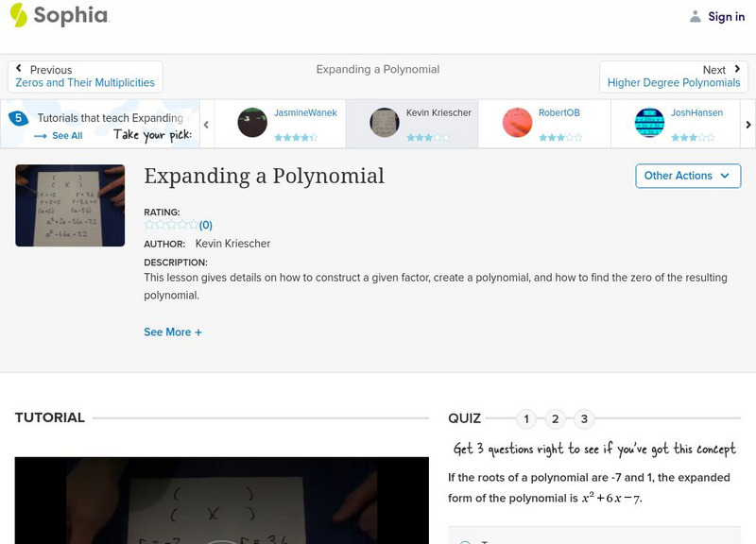Open the QUIZ section heading
The image size is (756, 544).
tap(464, 416)
